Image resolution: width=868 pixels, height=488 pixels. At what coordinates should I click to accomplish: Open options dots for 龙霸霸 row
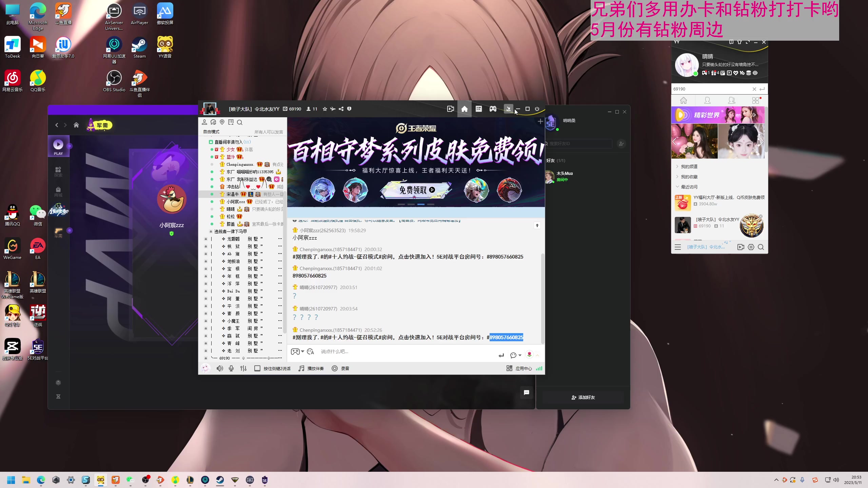pos(280,239)
